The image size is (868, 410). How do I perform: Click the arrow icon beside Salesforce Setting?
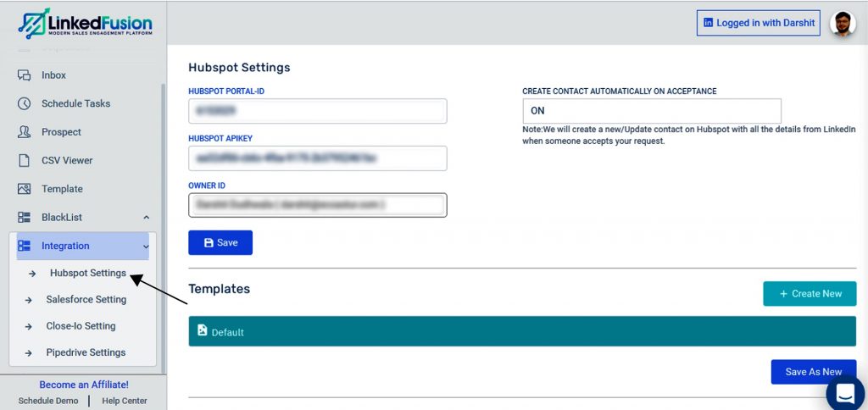point(29,300)
